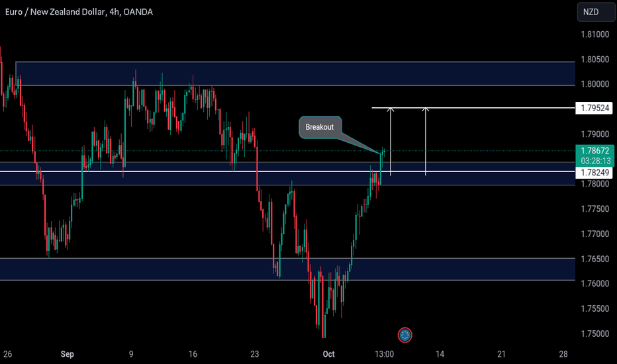This screenshot has width=617, height=364.
Task: Click the 28 date label on time axis
Action: 563,354
